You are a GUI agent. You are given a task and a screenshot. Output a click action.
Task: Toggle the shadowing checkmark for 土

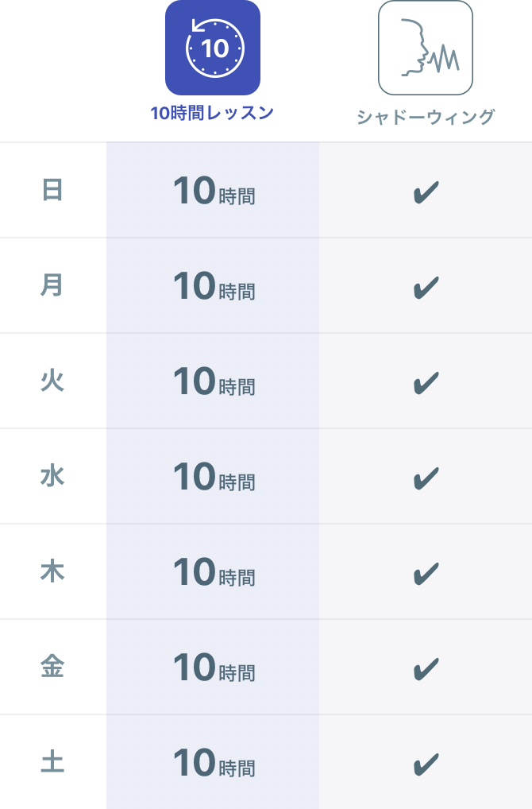pos(426,764)
